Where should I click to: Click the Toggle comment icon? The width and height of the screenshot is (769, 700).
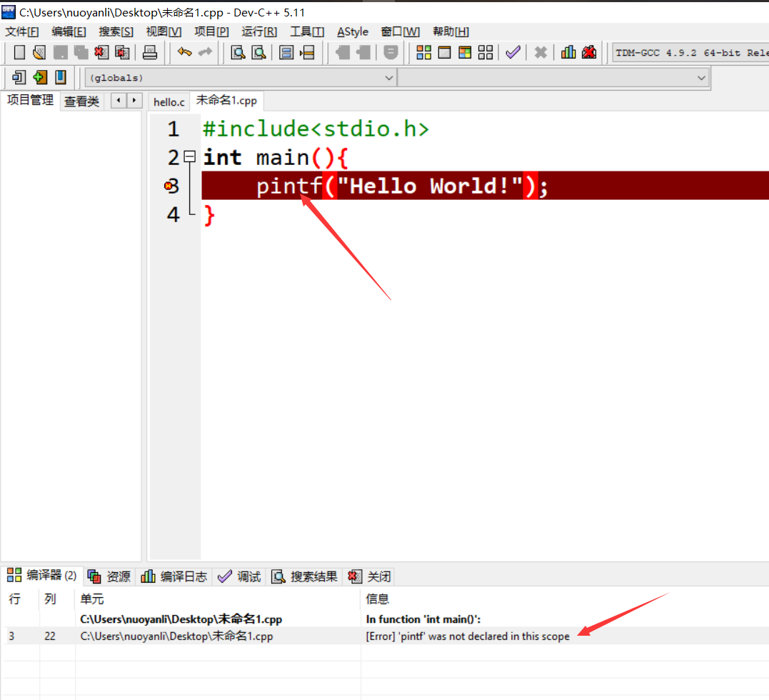coord(391,52)
